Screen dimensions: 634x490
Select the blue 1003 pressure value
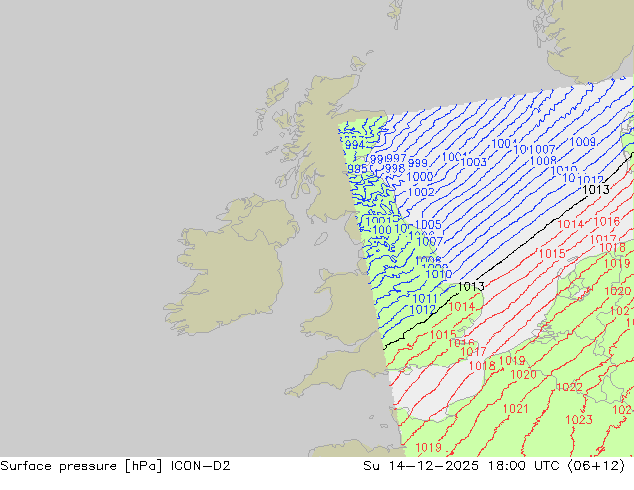pyautogui.click(x=473, y=162)
